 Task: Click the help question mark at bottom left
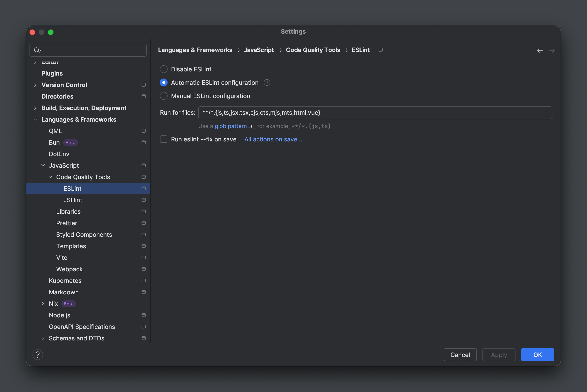click(38, 354)
